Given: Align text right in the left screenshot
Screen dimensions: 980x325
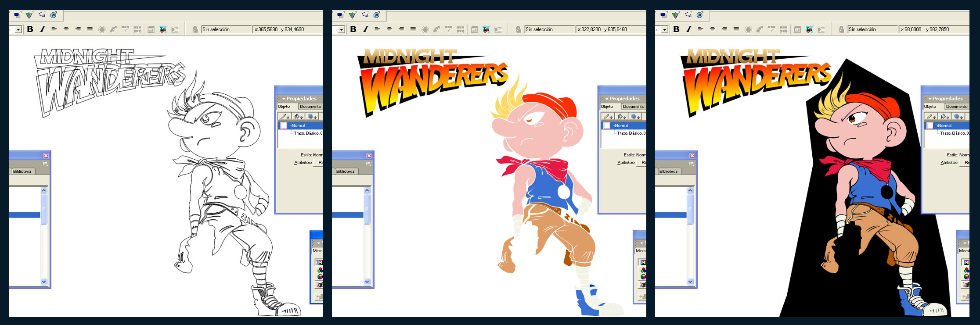Looking at the screenshot, I should (x=78, y=29).
